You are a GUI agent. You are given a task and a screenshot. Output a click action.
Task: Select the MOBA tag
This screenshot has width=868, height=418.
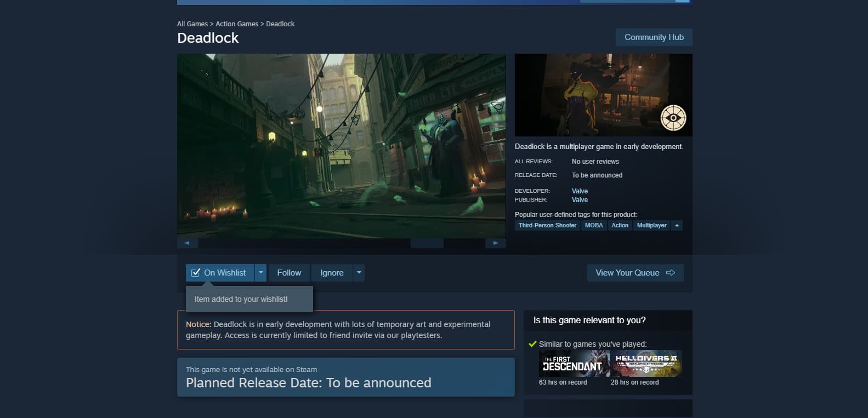point(593,226)
